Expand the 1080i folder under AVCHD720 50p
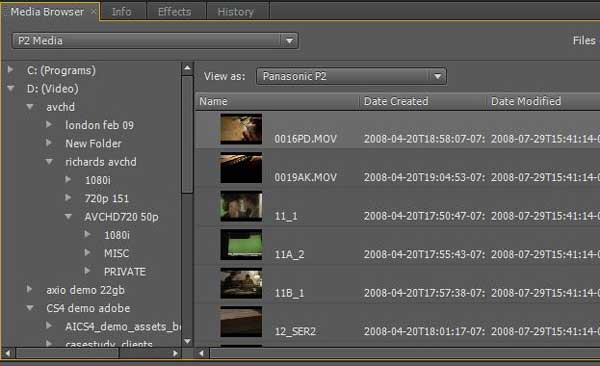The height and width of the screenshot is (366, 600). [87, 234]
